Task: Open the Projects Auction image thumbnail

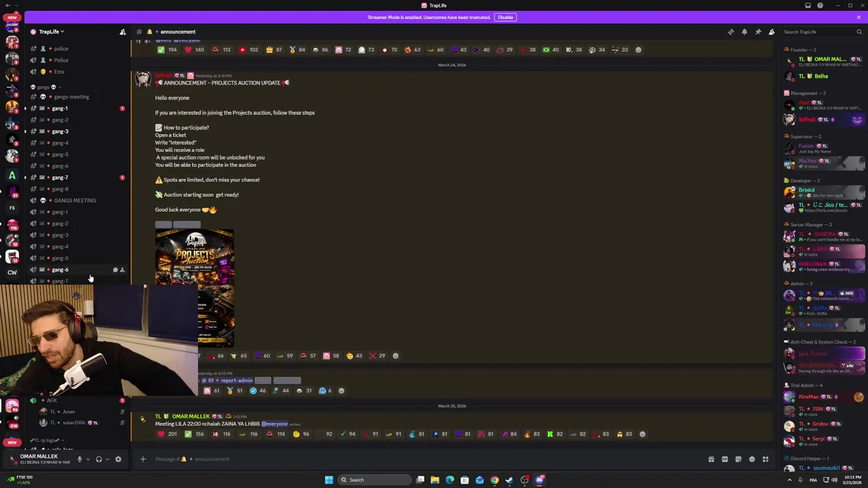Action: 195,288
